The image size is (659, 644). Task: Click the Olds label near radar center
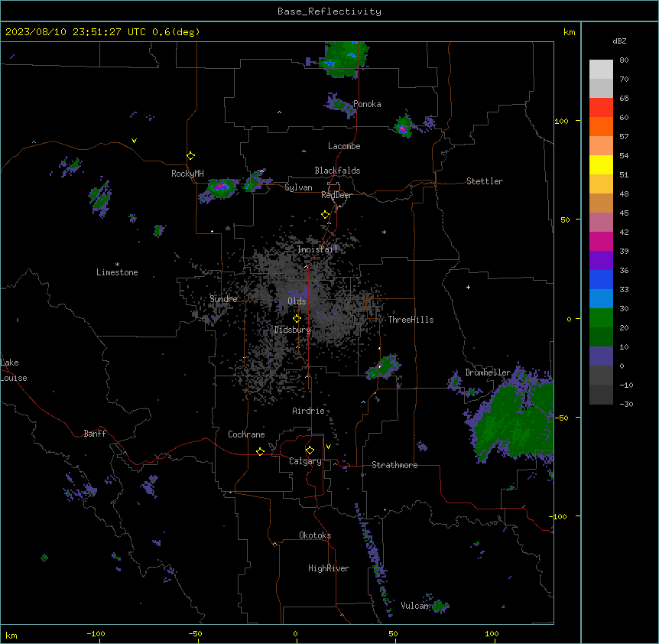(297, 301)
